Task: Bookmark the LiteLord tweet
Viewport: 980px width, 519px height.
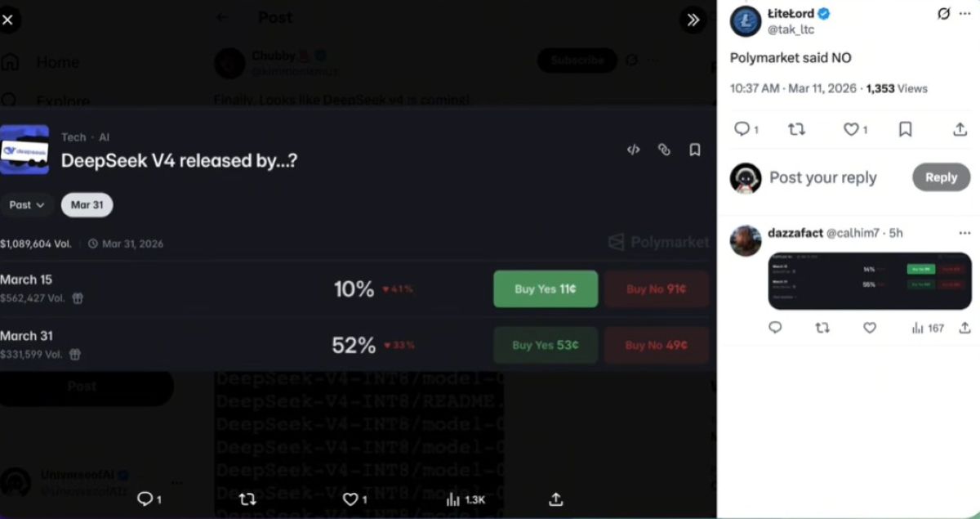Action: tap(905, 129)
